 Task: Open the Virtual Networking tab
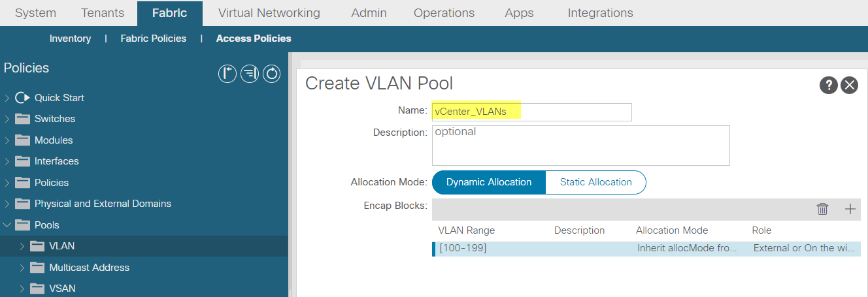(269, 13)
